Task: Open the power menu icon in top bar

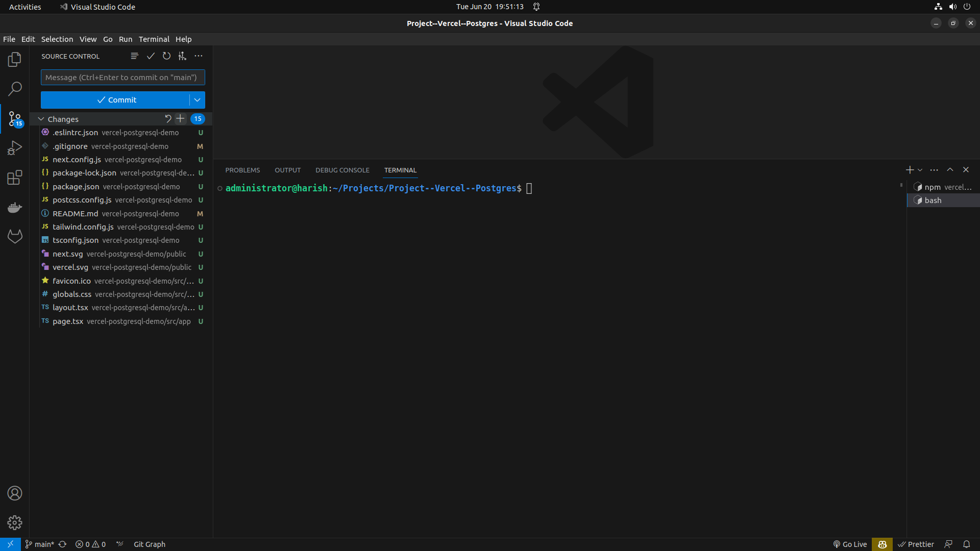Action: coord(967,7)
